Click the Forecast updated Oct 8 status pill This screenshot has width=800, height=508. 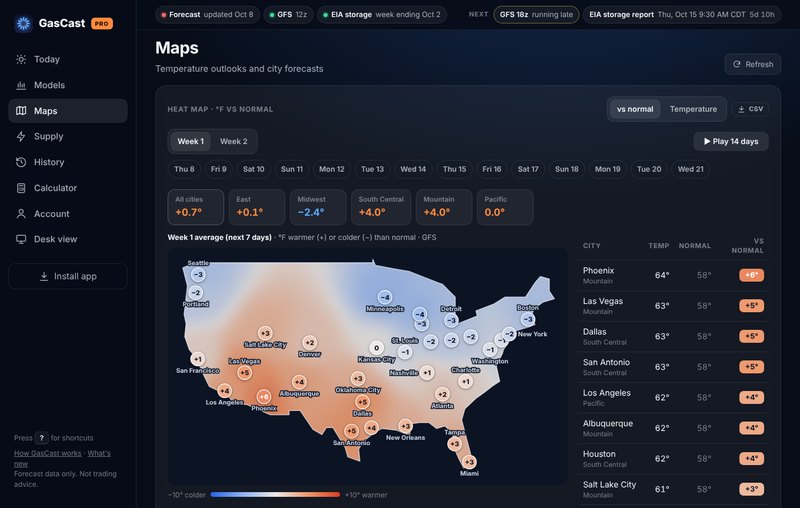pyautogui.click(x=207, y=15)
